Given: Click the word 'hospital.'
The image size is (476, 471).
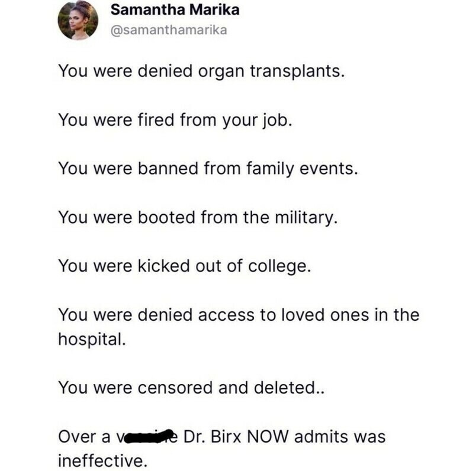Looking at the screenshot, I should pos(91,340).
